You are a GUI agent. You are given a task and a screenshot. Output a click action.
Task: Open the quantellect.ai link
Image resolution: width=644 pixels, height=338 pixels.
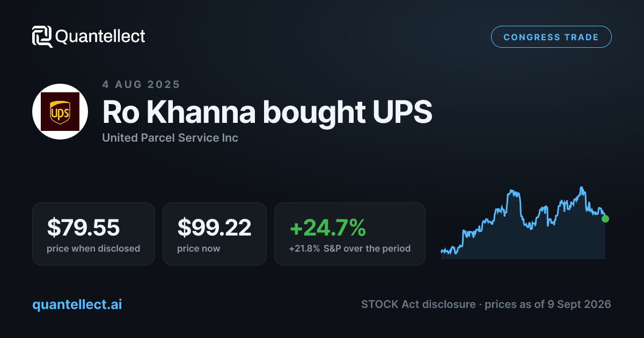tap(77, 304)
